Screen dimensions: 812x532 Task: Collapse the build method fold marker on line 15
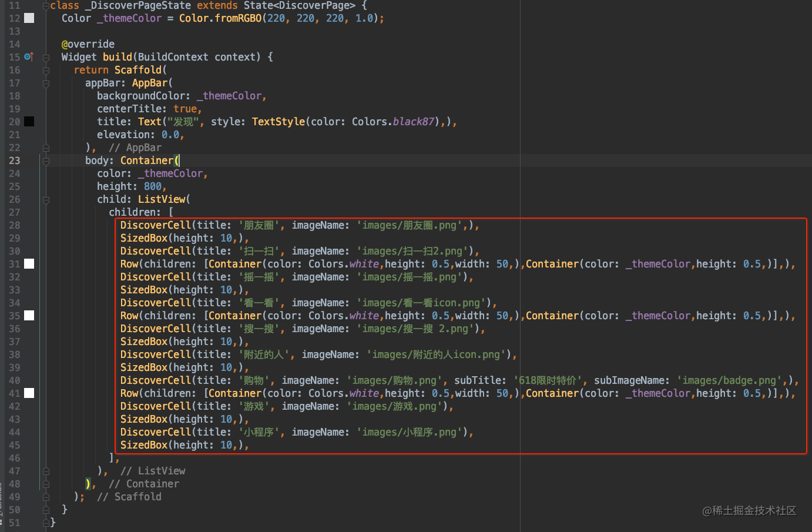click(x=46, y=58)
